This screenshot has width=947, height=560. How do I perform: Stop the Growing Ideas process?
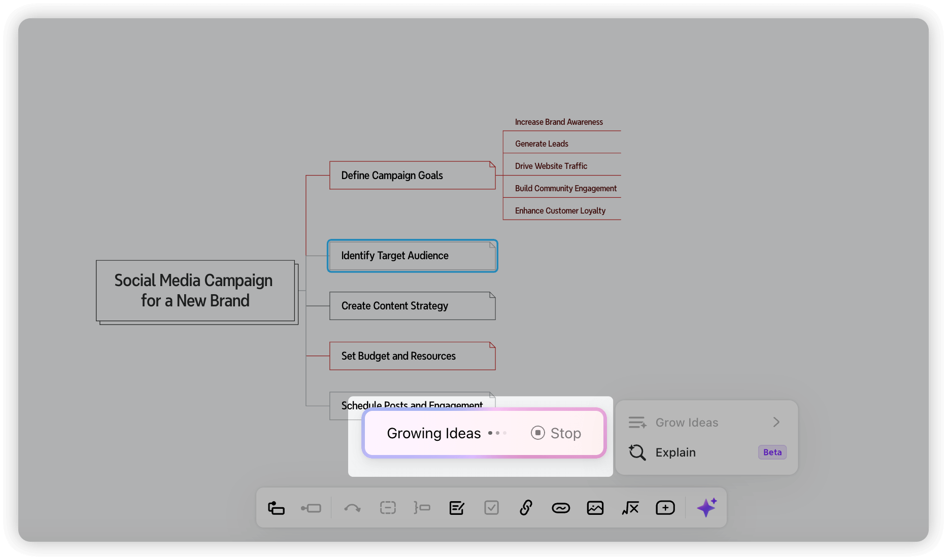click(x=556, y=433)
